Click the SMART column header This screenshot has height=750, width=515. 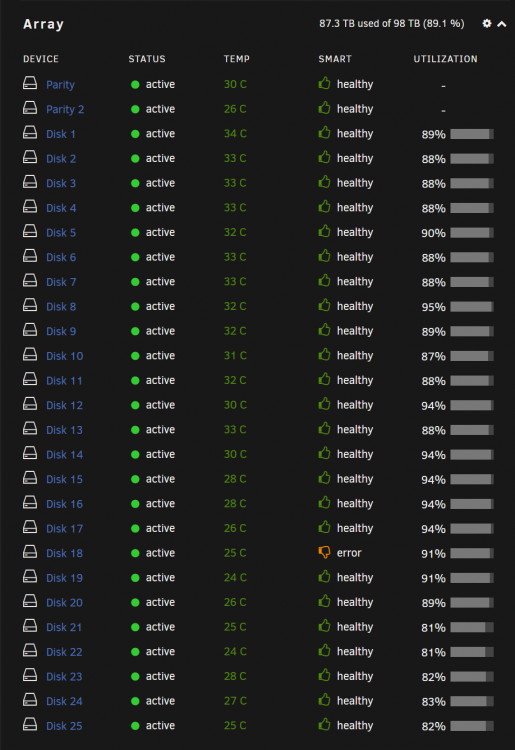[x=335, y=59]
